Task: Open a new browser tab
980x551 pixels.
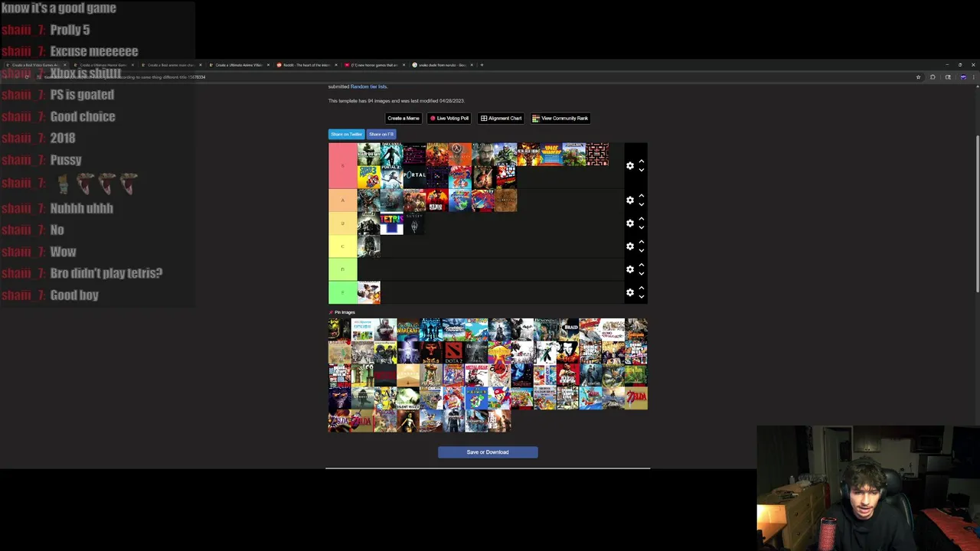Action: [x=482, y=65]
